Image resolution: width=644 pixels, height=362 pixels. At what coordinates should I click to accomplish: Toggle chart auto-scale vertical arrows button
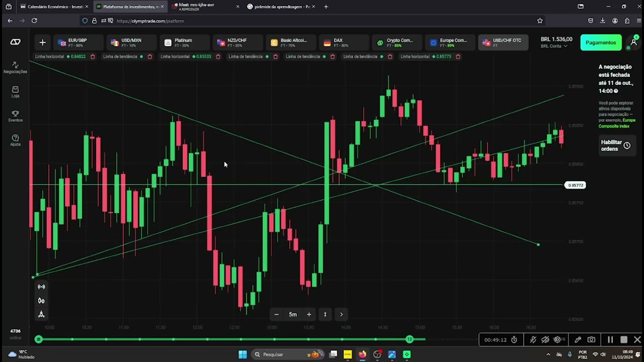click(x=325, y=314)
